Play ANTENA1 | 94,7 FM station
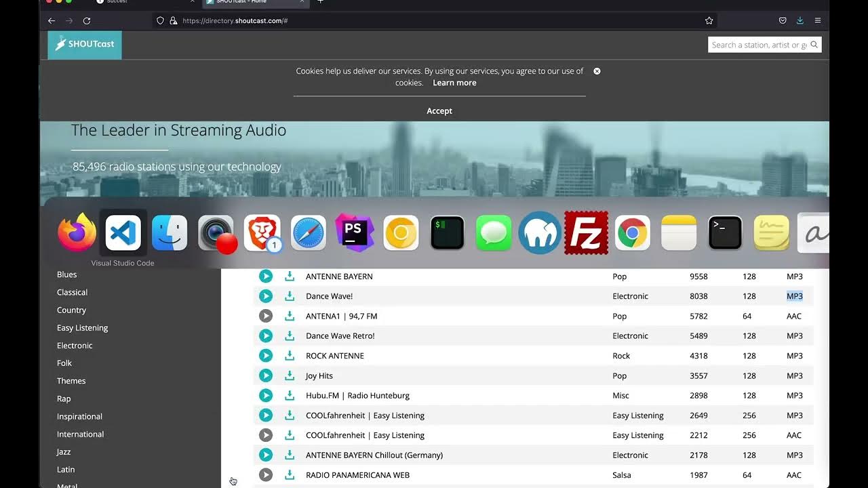This screenshot has height=488, width=868. [266, 316]
